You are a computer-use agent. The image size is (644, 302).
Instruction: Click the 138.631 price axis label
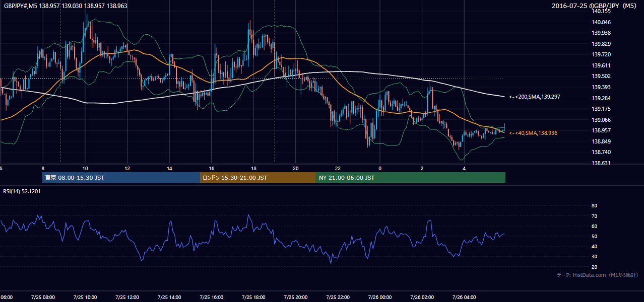[x=601, y=163]
